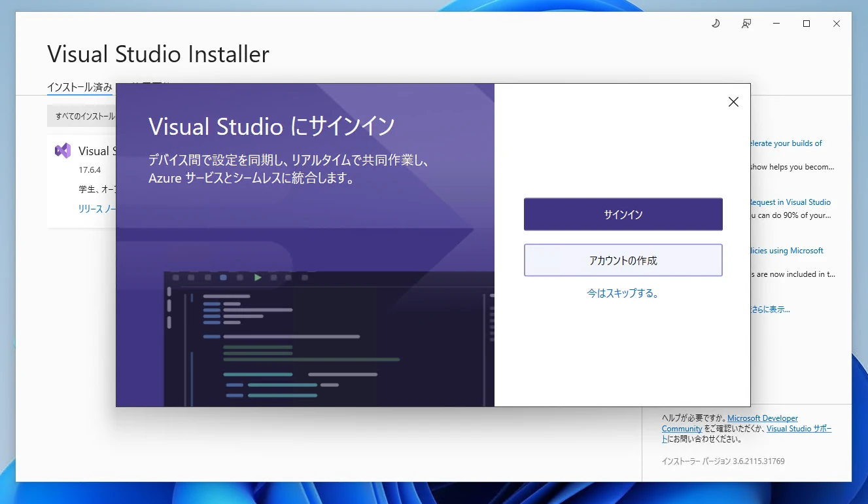Screen dimensions: 868x504
Task: Minimize the Visual Studio Installer window
Action: pos(776,24)
